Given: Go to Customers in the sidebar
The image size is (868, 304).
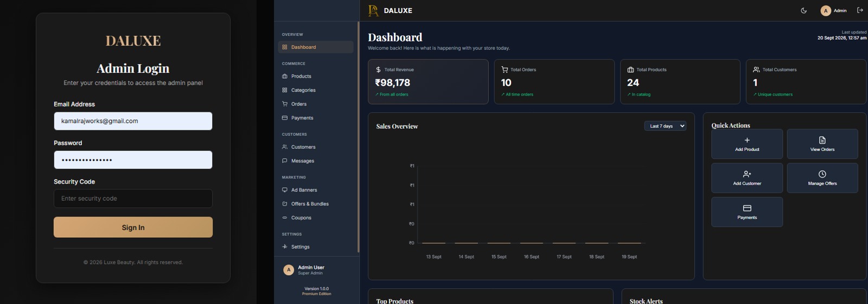Looking at the screenshot, I should click(x=316, y=147).
